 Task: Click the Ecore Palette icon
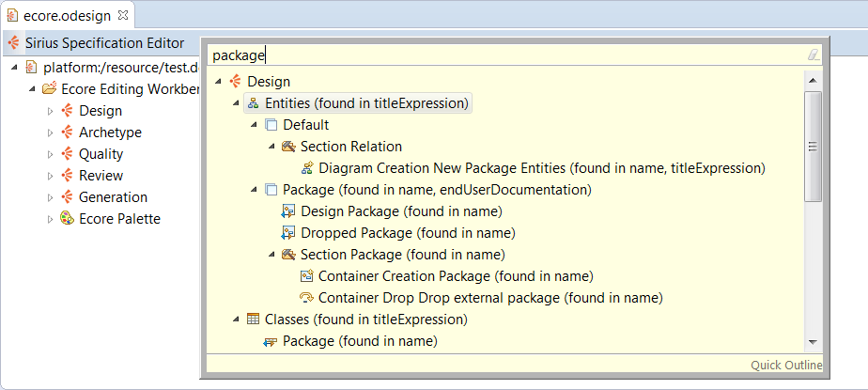tap(67, 219)
